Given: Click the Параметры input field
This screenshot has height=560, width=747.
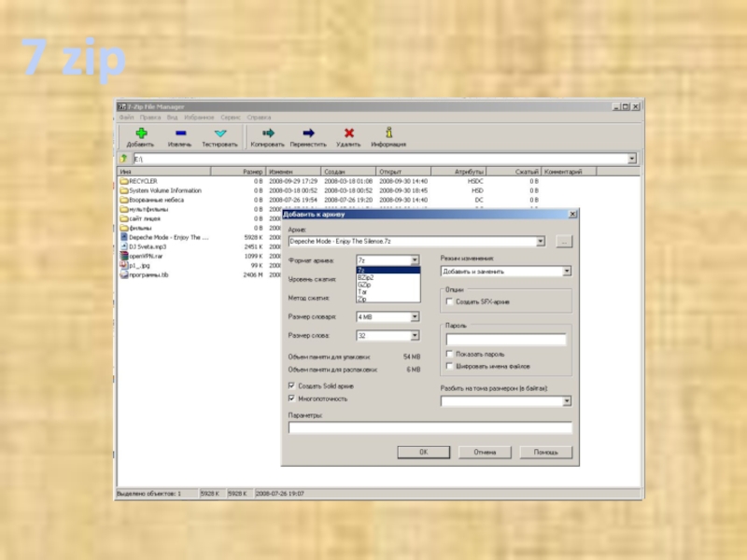Looking at the screenshot, I should coord(430,427).
